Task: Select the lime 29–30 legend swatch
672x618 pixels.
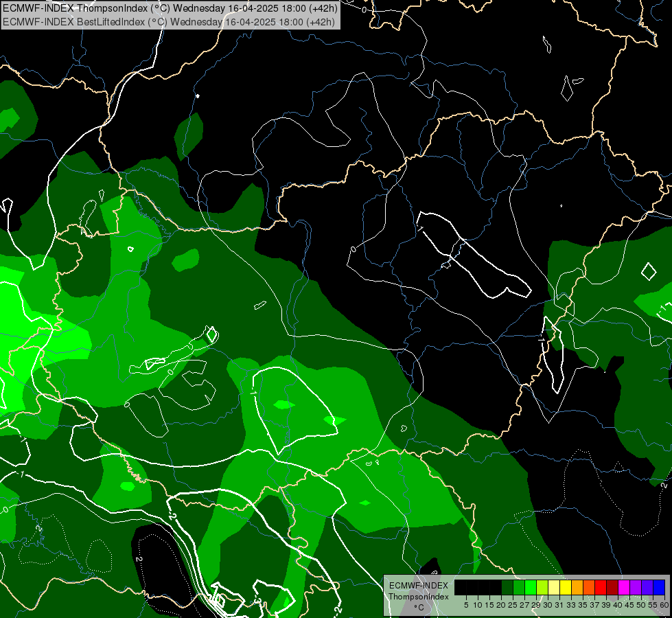Action: [542, 587]
